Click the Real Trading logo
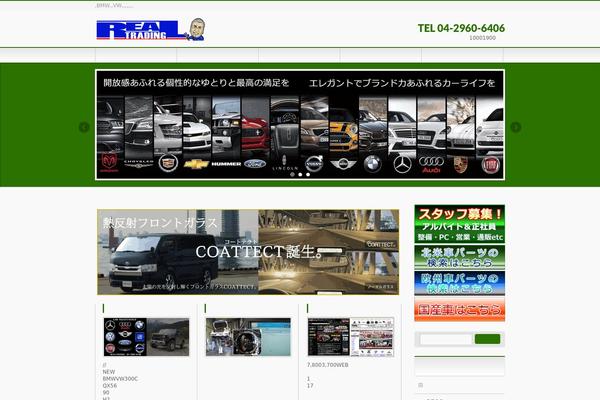This screenshot has height=400, width=600. [150, 29]
